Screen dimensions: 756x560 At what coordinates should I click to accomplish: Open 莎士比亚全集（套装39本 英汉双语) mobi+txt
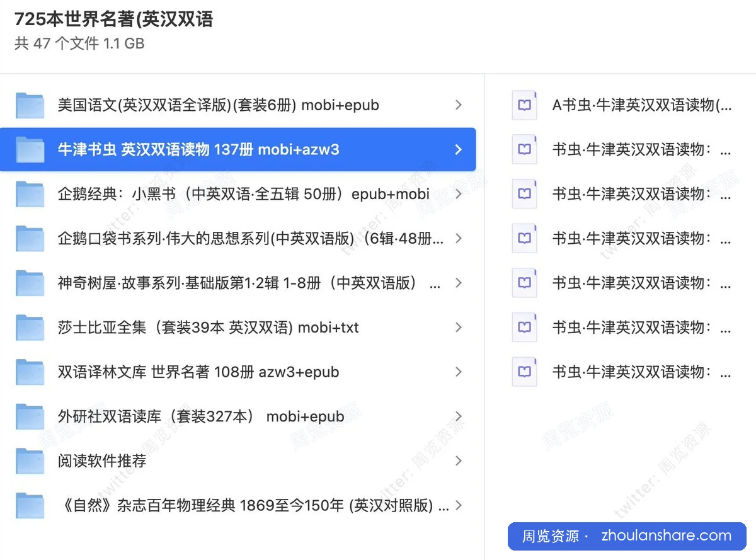click(209, 328)
